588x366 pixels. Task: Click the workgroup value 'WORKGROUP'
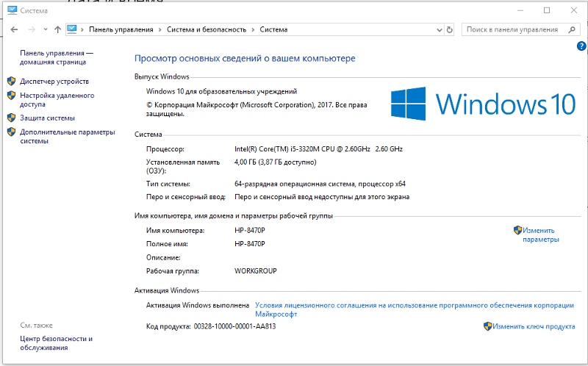click(256, 270)
